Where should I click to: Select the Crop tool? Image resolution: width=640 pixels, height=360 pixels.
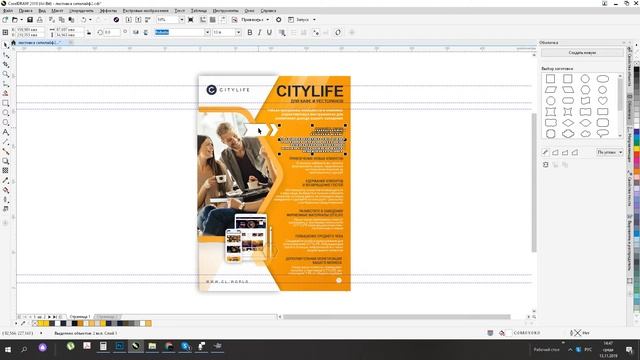click(6, 64)
